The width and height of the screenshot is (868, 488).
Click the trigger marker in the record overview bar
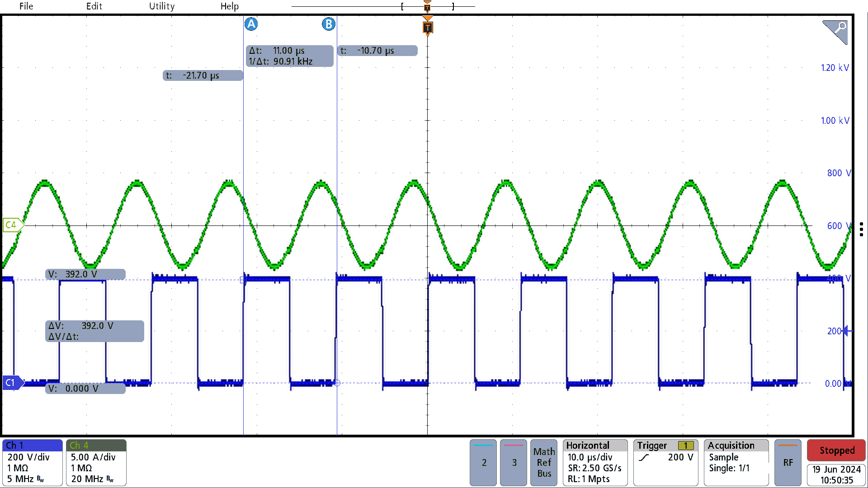[427, 6]
